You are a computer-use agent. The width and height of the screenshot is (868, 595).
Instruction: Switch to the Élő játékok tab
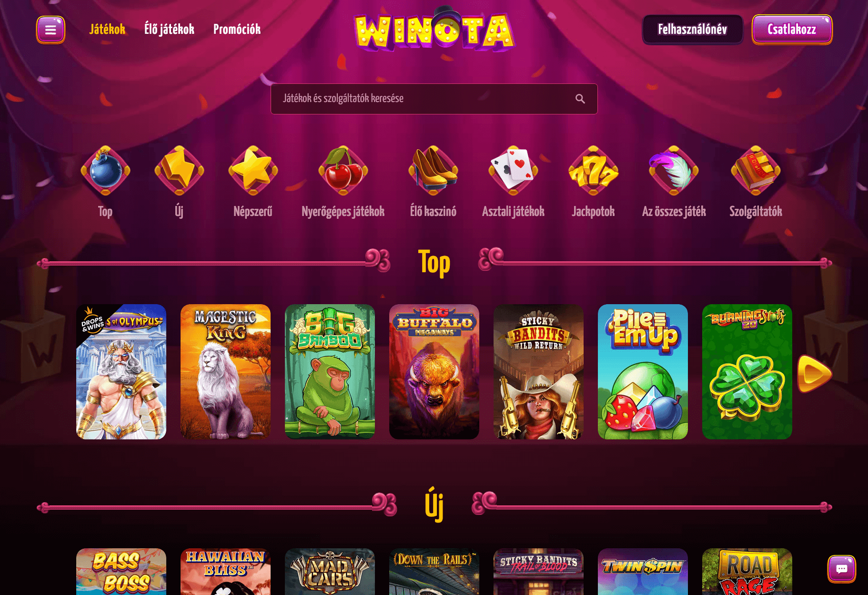point(169,30)
